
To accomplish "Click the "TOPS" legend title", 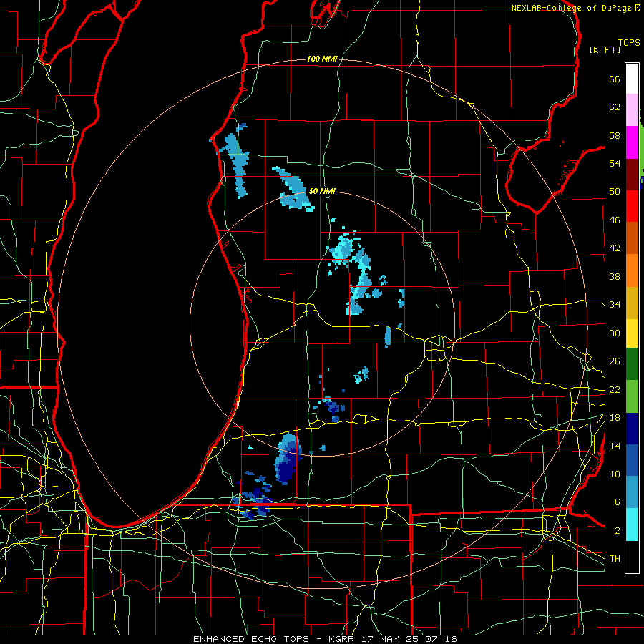I will point(629,43).
